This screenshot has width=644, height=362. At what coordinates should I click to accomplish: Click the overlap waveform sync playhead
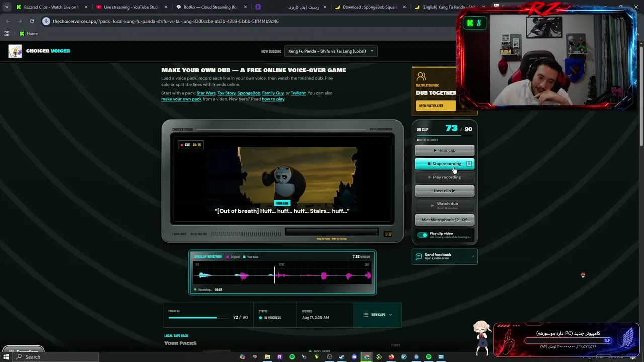click(274, 275)
